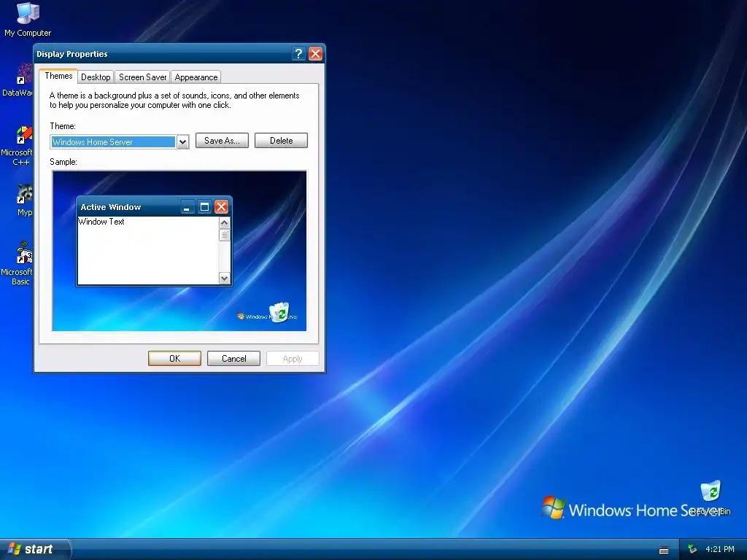The height and width of the screenshot is (560, 747).
Task: Click the Delete theme button
Action: pos(281,141)
